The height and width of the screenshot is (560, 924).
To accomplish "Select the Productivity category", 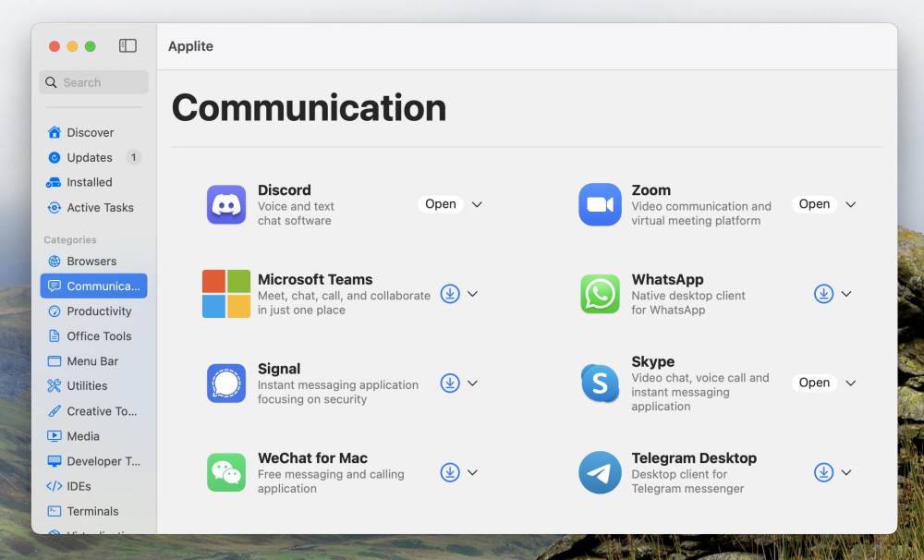I will (x=93, y=311).
